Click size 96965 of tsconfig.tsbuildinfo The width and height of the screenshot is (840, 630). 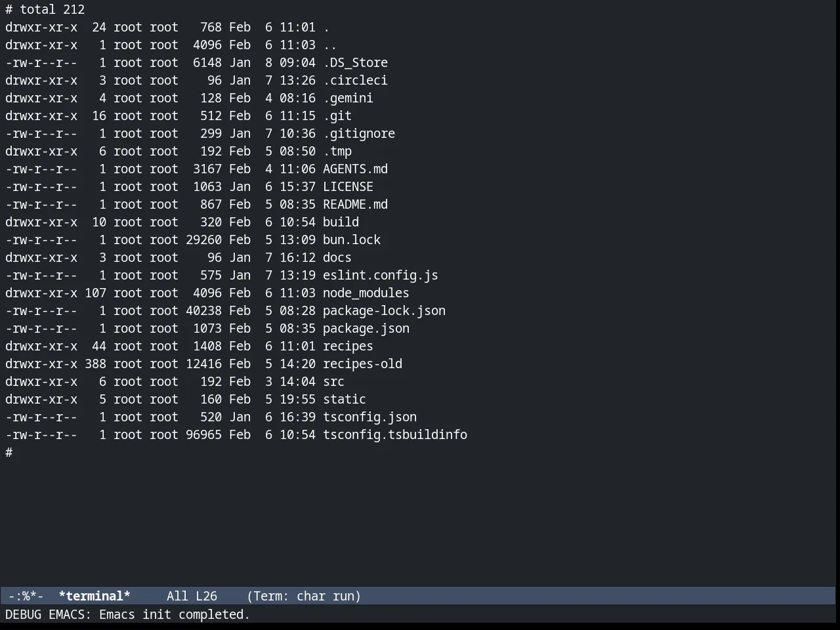click(x=203, y=435)
